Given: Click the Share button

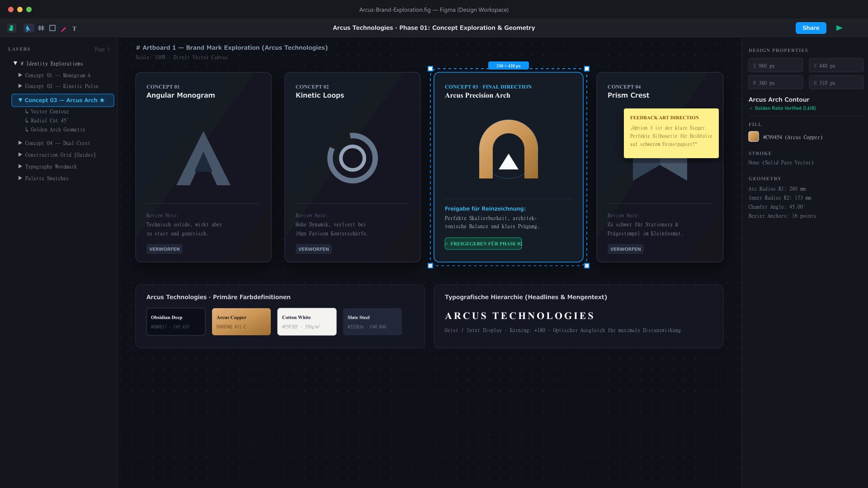Looking at the screenshot, I should [x=811, y=28].
